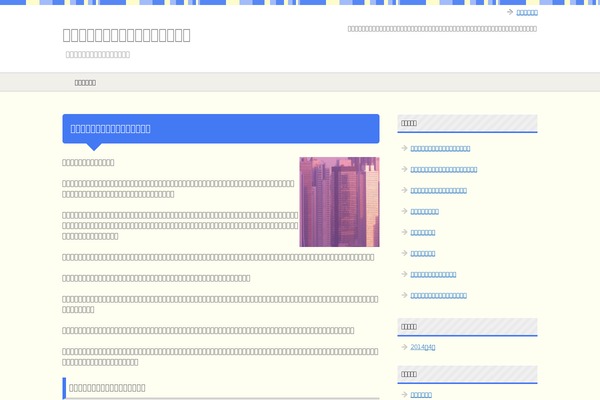Open the longest link in the top sidebar list
Screen dimensions: 600x400
[443, 170]
